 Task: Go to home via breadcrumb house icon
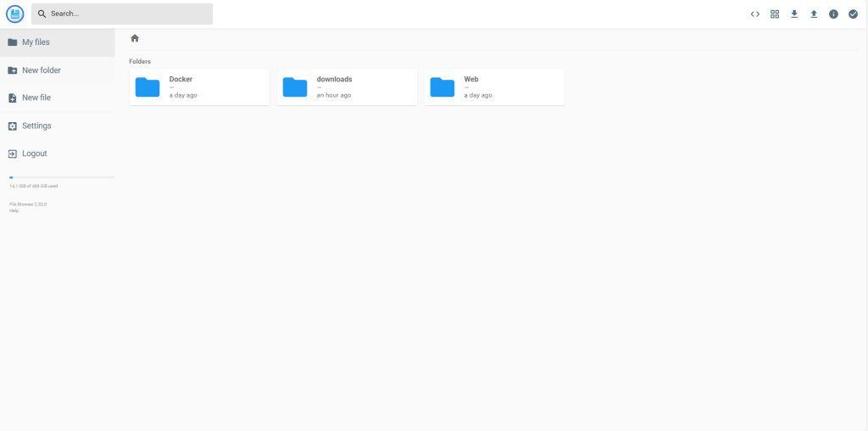135,38
